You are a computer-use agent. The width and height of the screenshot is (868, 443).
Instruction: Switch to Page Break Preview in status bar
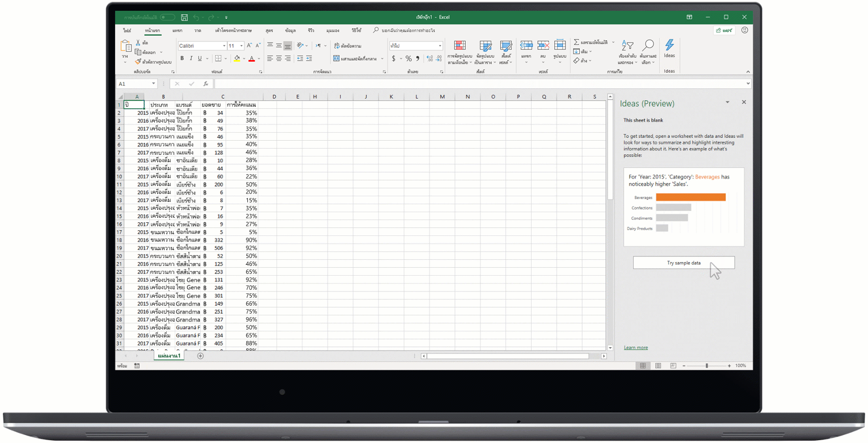[672, 366]
